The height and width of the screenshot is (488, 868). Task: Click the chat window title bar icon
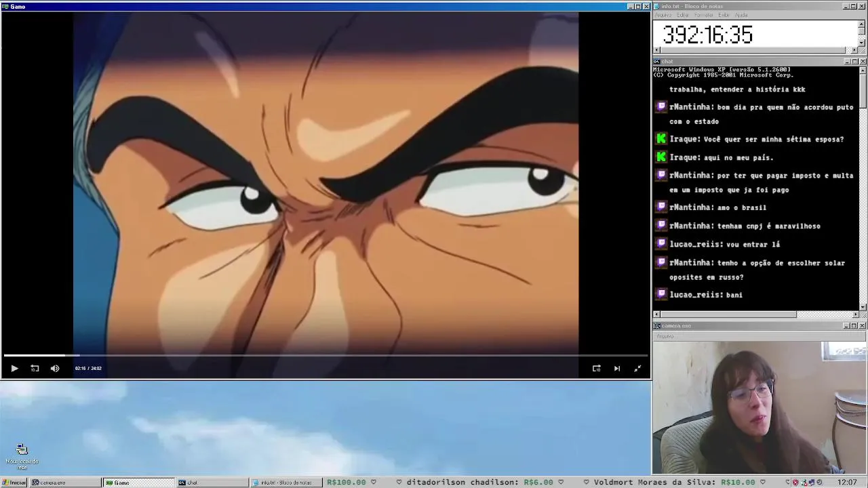(x=656, y=61)
